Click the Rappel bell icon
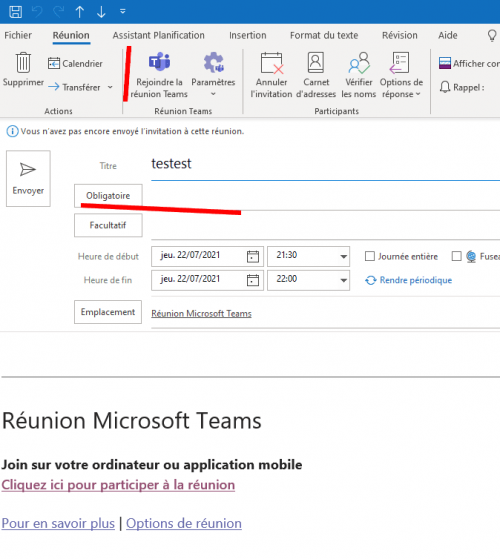500x559 pixels. pyautogui.click(x=444, y=87)
